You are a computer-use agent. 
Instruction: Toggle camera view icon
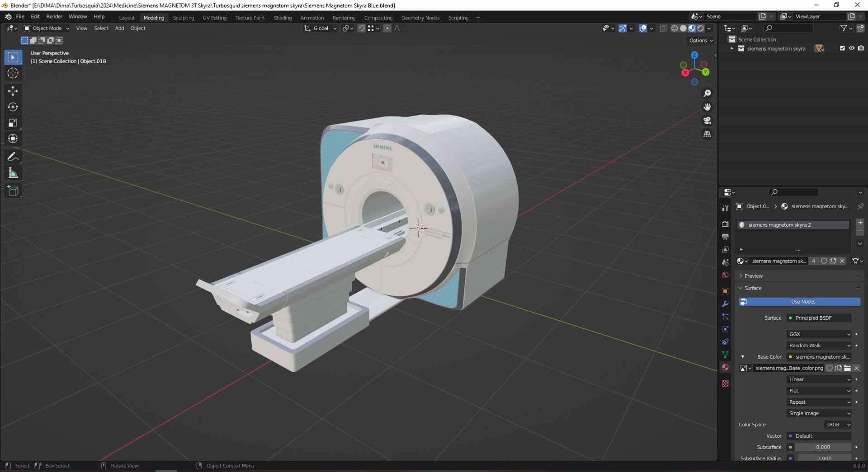tap(707, 121)
